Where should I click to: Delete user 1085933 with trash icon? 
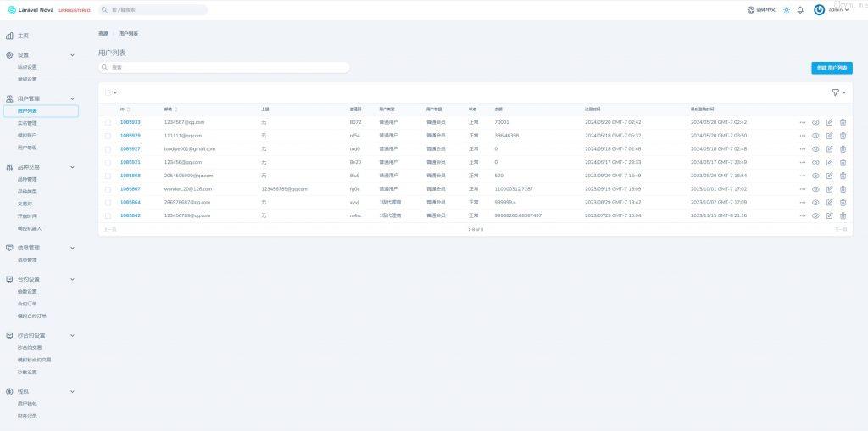843,122
